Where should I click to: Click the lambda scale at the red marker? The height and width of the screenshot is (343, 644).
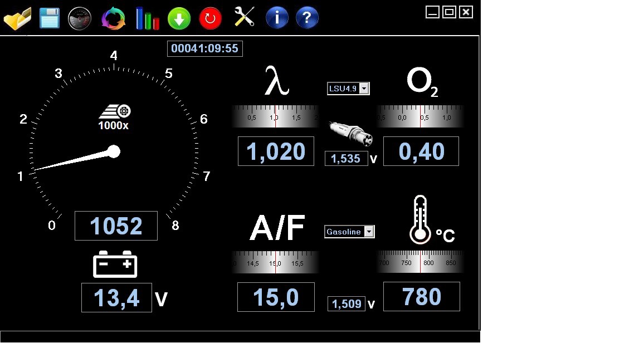coord(275,117)
